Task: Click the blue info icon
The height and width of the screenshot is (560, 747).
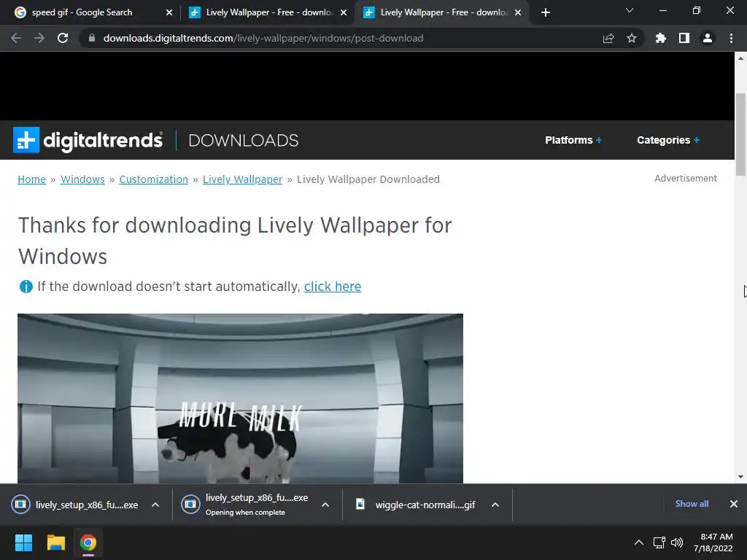Action: pyautogui.click(x=26, y=287)
